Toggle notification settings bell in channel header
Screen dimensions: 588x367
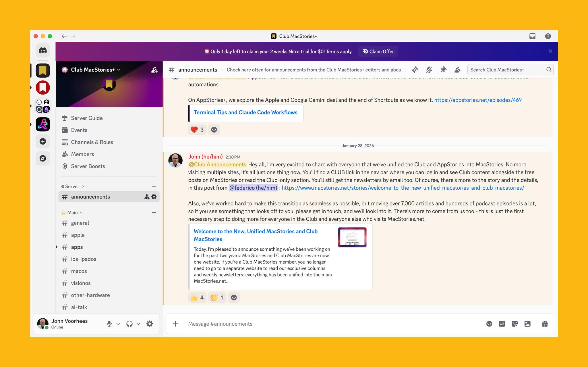(x=429, y=70)
